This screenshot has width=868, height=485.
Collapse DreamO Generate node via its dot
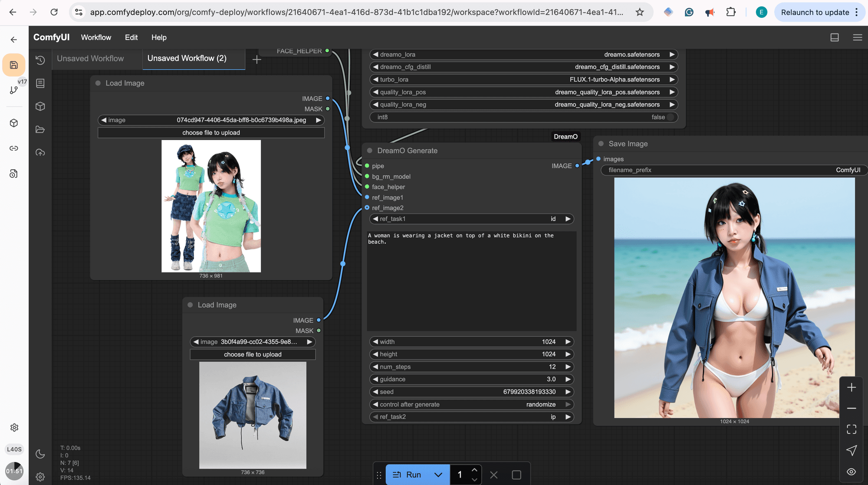370,151
